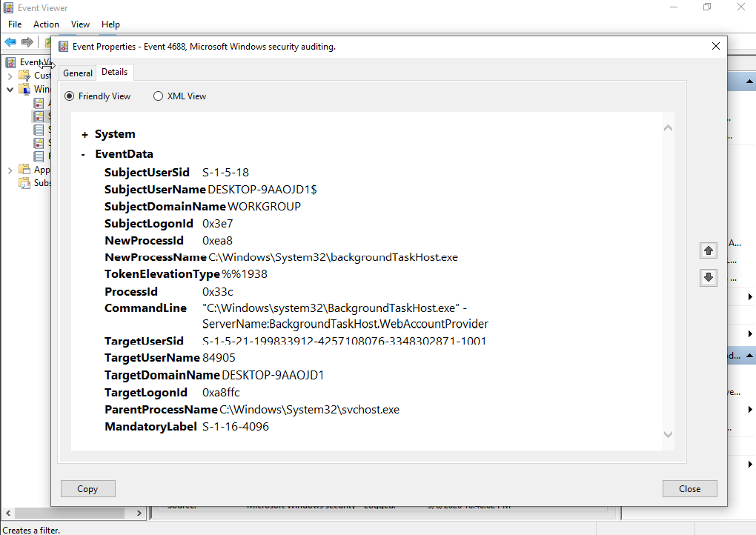
Task: Click the SubjectUserName value DESKTOP-9AAOJD1$
Action: [x=262, y=190]
